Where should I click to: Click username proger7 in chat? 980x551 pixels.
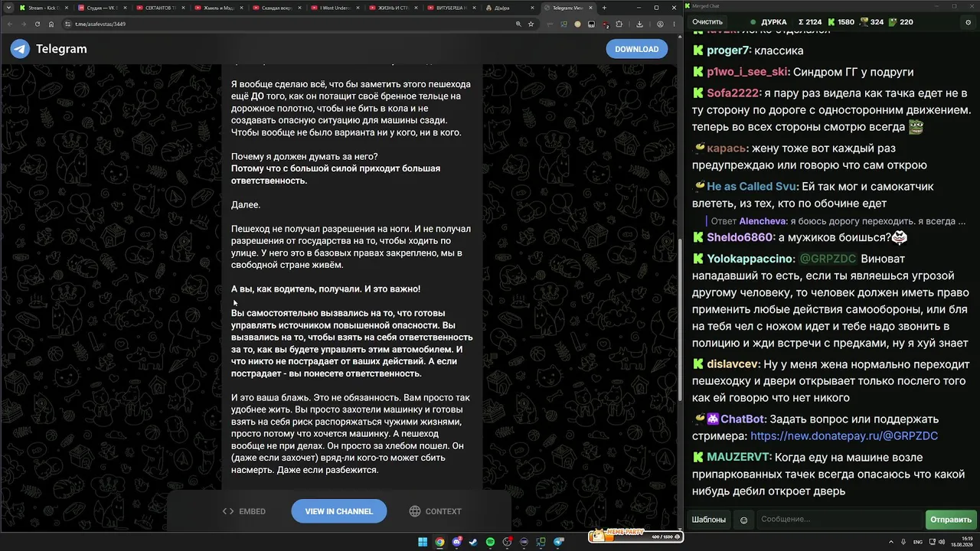point(728,51)
